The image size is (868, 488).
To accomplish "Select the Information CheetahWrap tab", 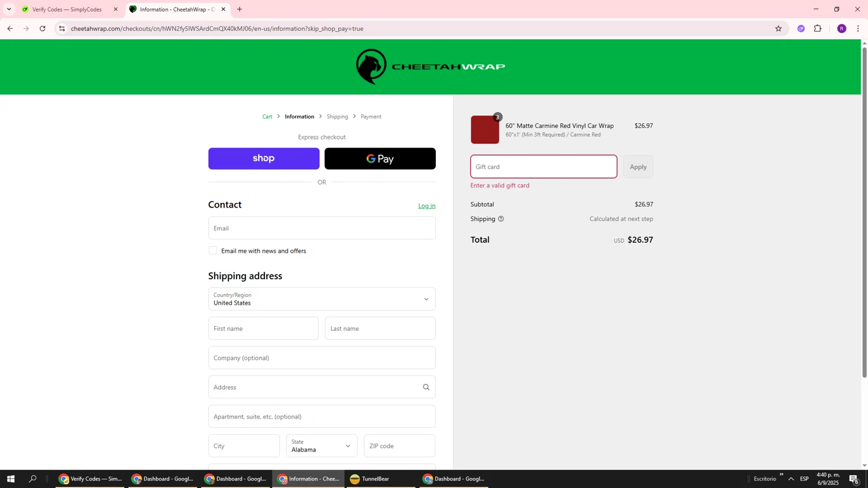I will point(177,9).
